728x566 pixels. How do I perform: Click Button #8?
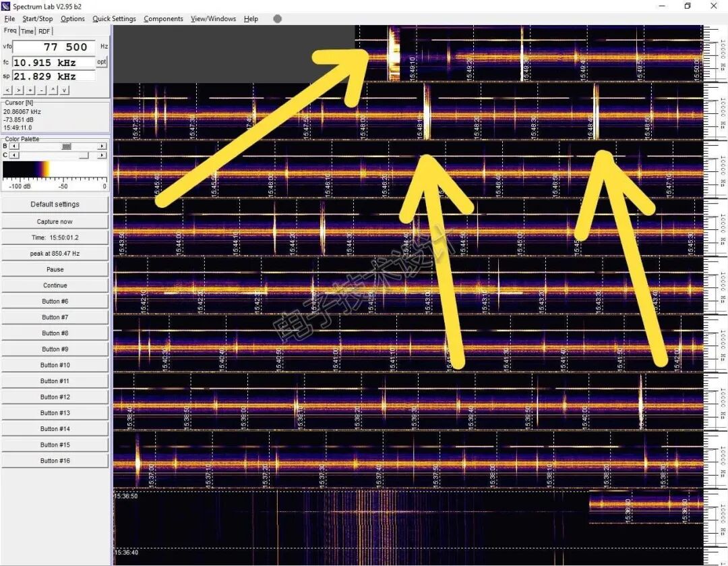tap(55, 333)
